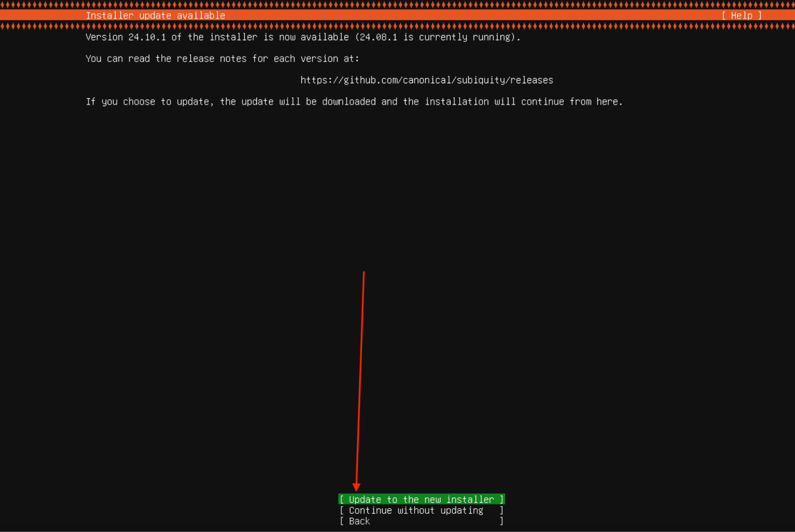Screen dimensions: 795x532
Task: Select the highlighted Update to the new installer option
Action: click(x=421, y=499)
